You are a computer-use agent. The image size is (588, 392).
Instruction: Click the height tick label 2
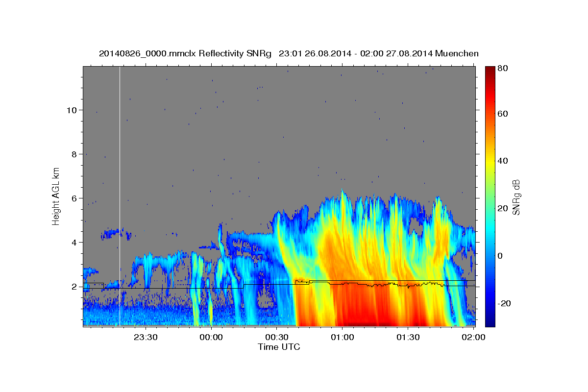pos(74,287)
